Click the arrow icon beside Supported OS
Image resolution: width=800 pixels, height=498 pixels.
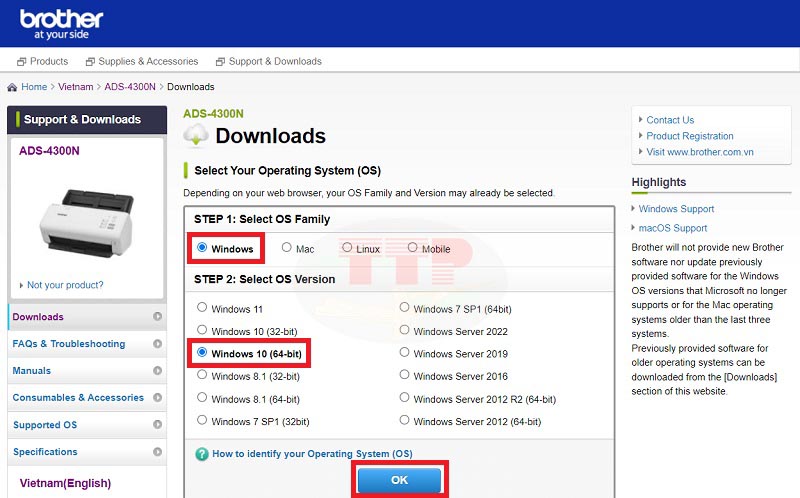[x=157, y=425]
